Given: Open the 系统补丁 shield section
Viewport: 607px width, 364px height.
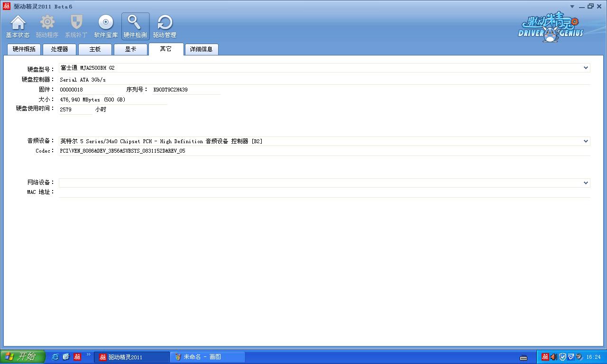Looking at the screenshot, I should 76,27.
